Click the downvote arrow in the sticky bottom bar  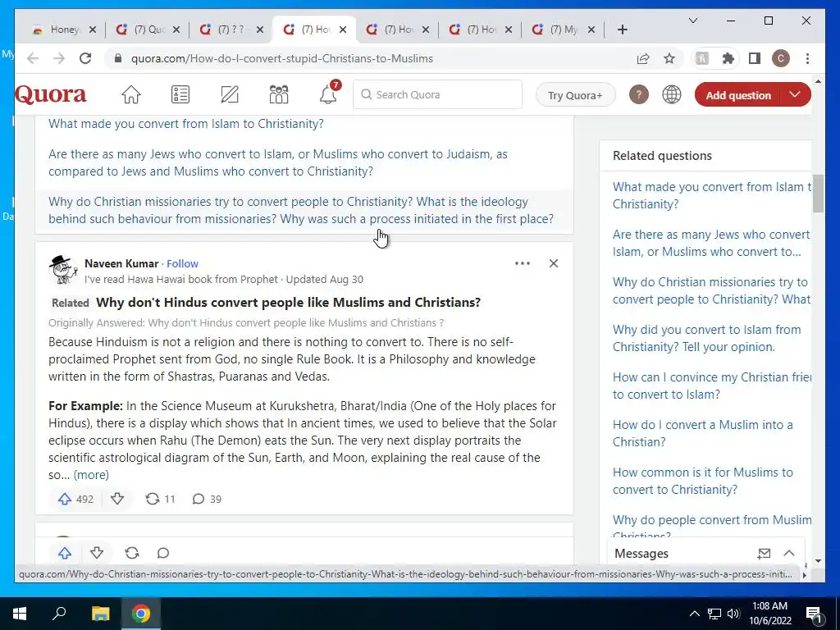click(x=97, y=553)
